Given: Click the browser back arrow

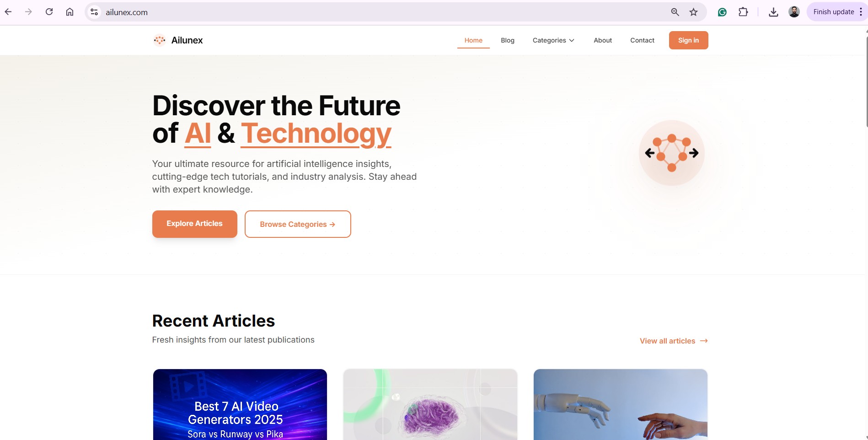Looking at the screenshot, I should [x=8, y=12].
